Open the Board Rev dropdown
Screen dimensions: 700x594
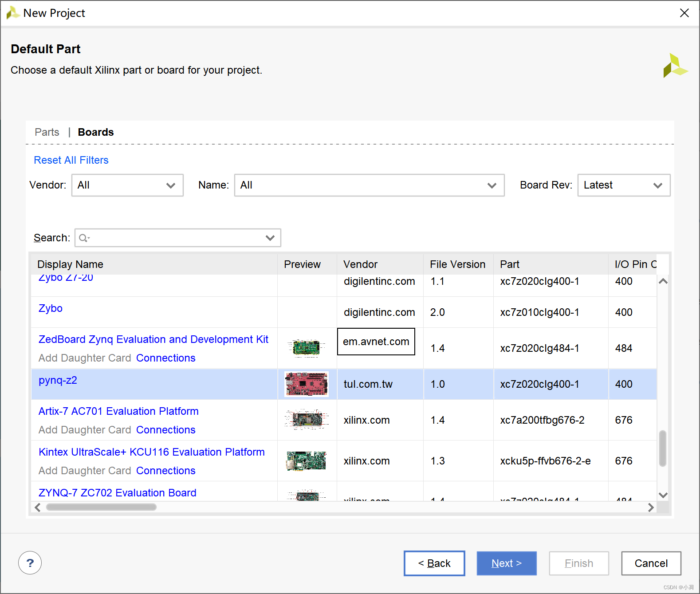tap(624, 185)
